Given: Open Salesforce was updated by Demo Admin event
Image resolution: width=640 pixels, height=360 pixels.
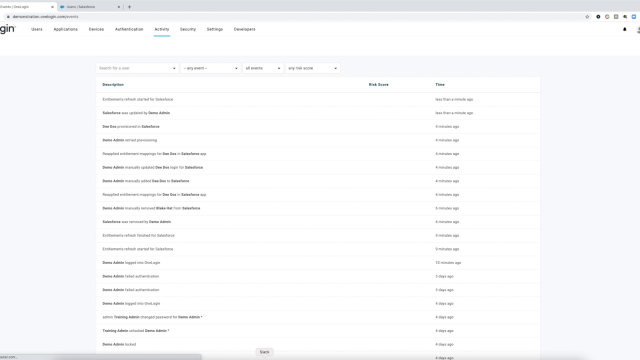Looking at the screenshot, I should click(x=318, y=113).
